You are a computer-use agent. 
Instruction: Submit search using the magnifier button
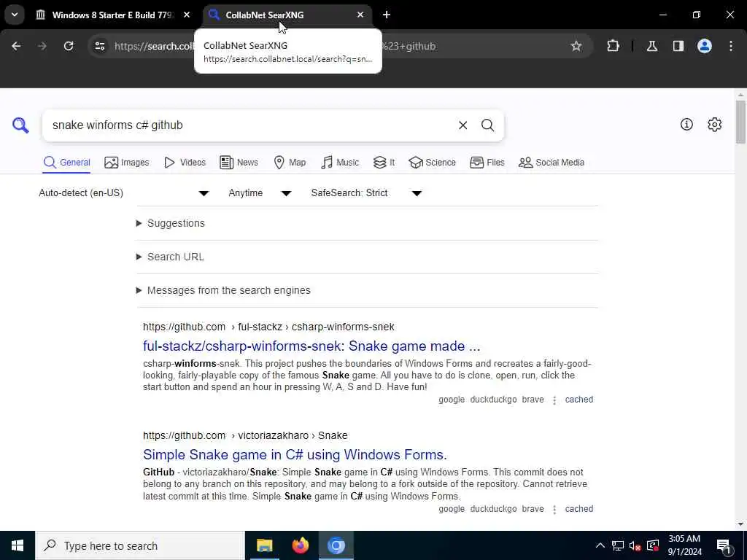[487, 125]
